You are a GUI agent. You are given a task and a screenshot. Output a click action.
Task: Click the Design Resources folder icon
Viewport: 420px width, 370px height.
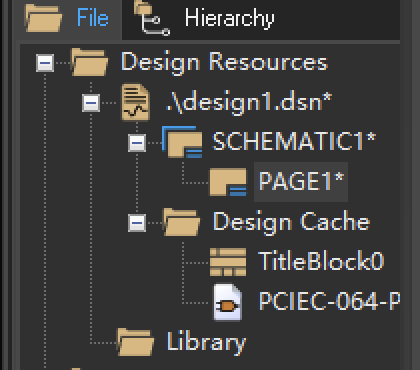point(90,62)
